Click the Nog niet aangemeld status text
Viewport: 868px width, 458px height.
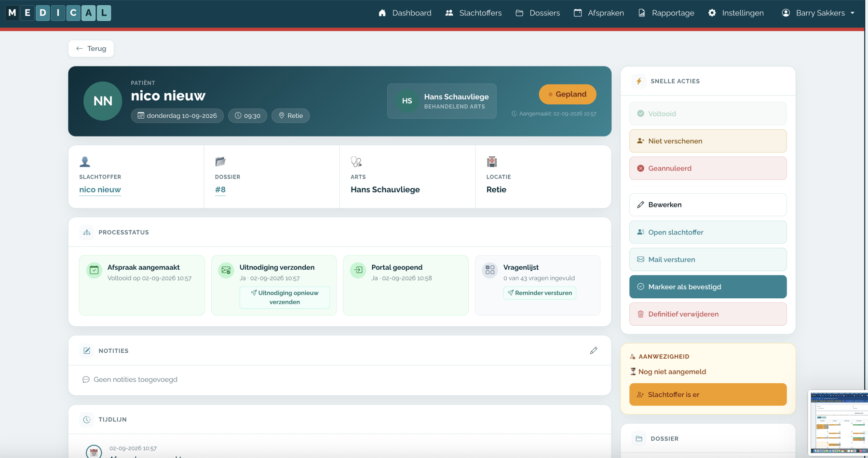click(672, 372)
